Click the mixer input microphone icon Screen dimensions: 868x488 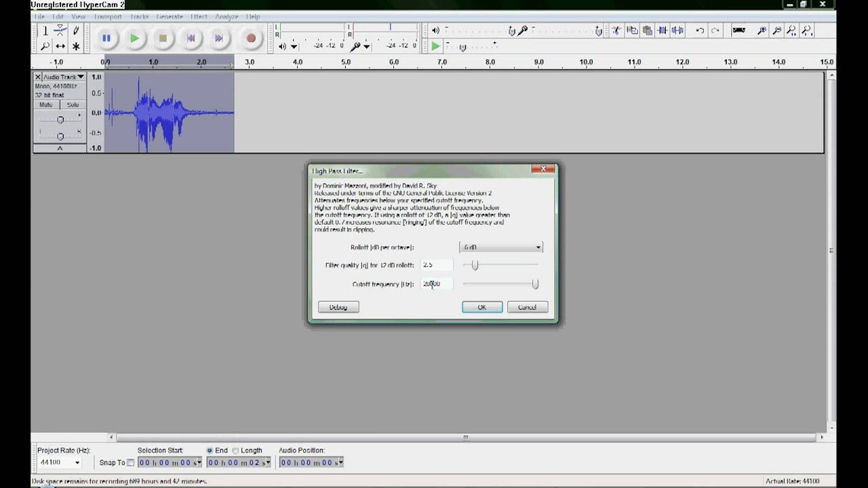pyautogui.click(x=523, y=30)
